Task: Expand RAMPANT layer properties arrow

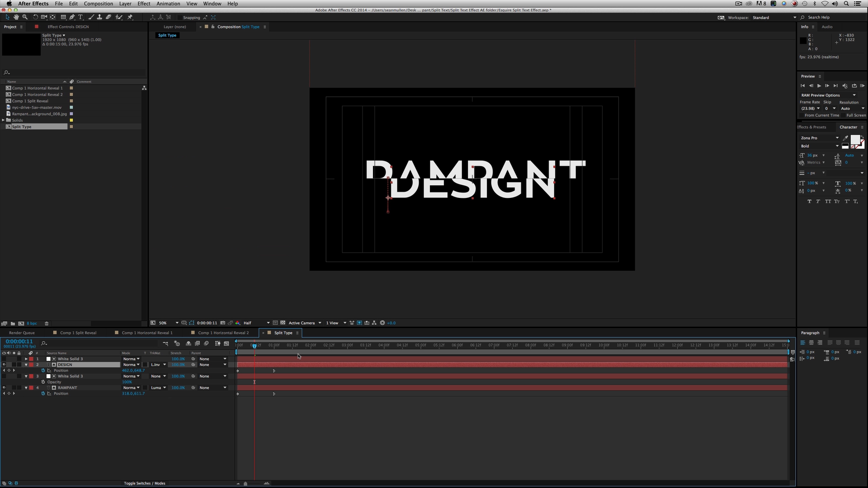Action: (26, 387)
